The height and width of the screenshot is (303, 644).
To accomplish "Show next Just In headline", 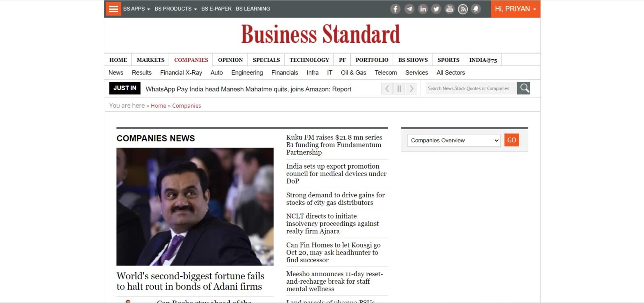I will click(411, 88).
